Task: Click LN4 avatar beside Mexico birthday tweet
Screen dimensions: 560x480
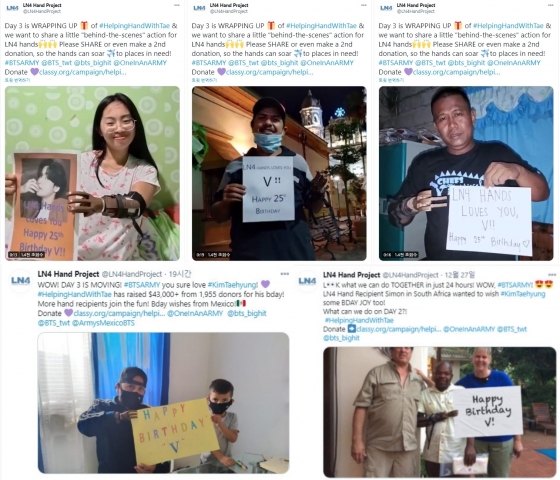Action: click(20, 281)
